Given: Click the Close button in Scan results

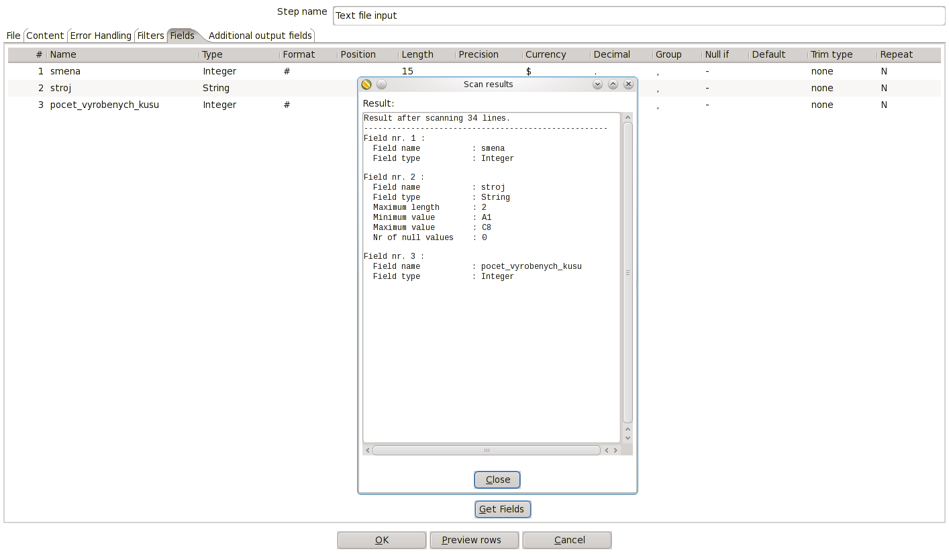Looking at the screenshot, I should 497,480.
